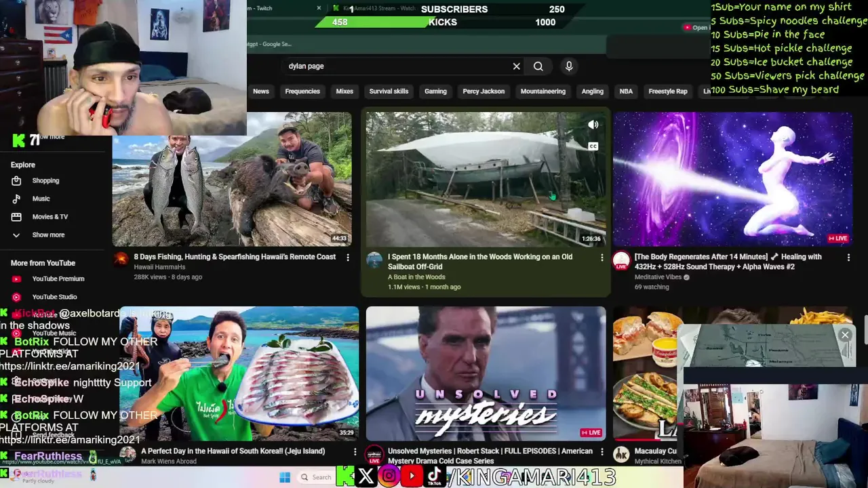
Task: Visit the Mark Wiens Abroad channel name
Action: click(x=168, y=461)
